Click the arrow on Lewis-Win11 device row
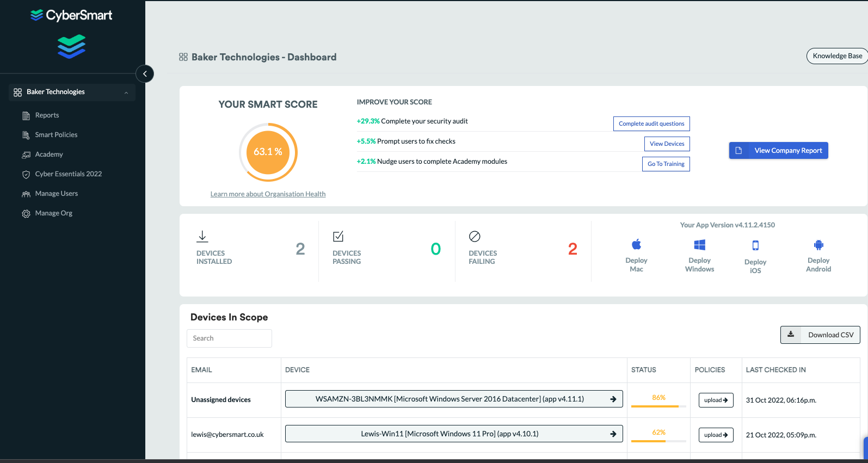The image size is (868, 463). tap(613, 434)
